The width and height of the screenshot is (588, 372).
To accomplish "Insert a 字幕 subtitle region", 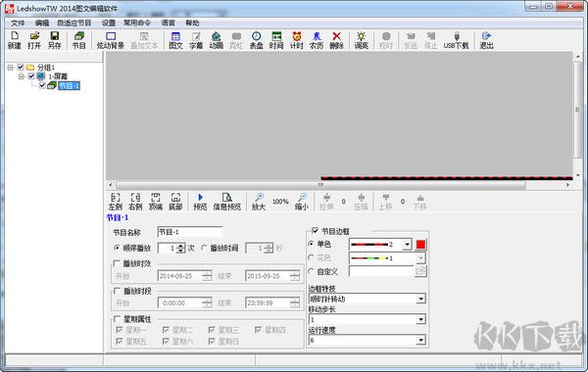I will click(x=196, y=40).
